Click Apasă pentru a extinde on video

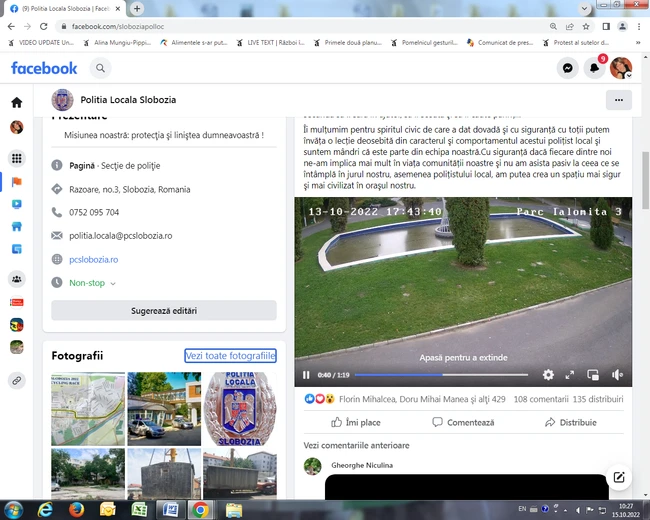coord(463,357)
